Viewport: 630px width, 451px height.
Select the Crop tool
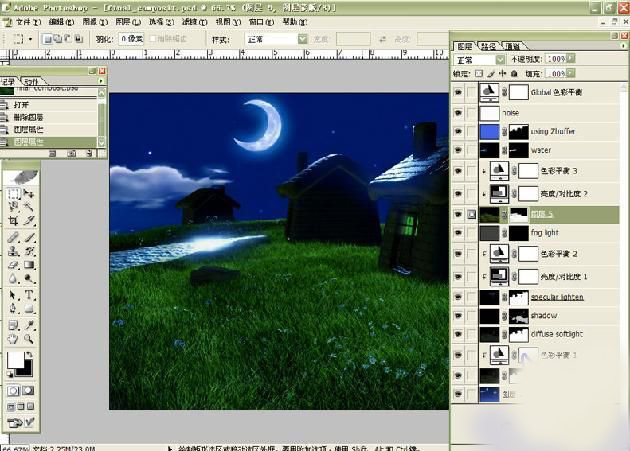13,220
